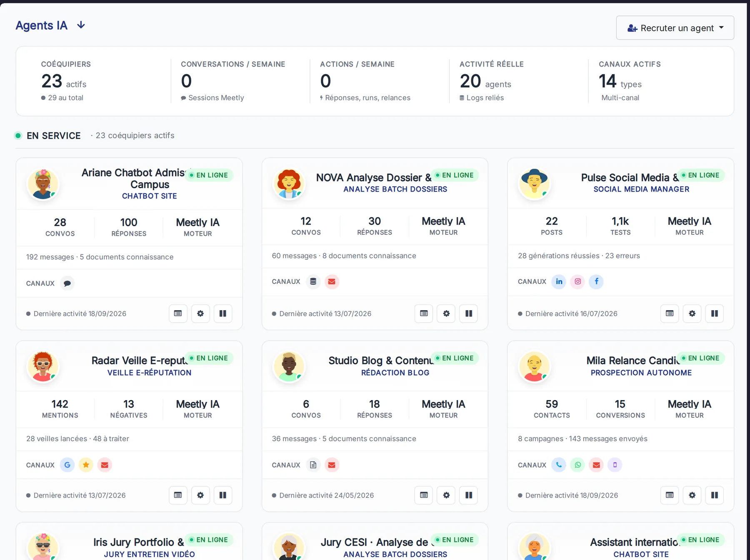Viewport: 750px width, 560px height.
Task: Open the Recruter un agent dropdown
Action: pos(675,28)
